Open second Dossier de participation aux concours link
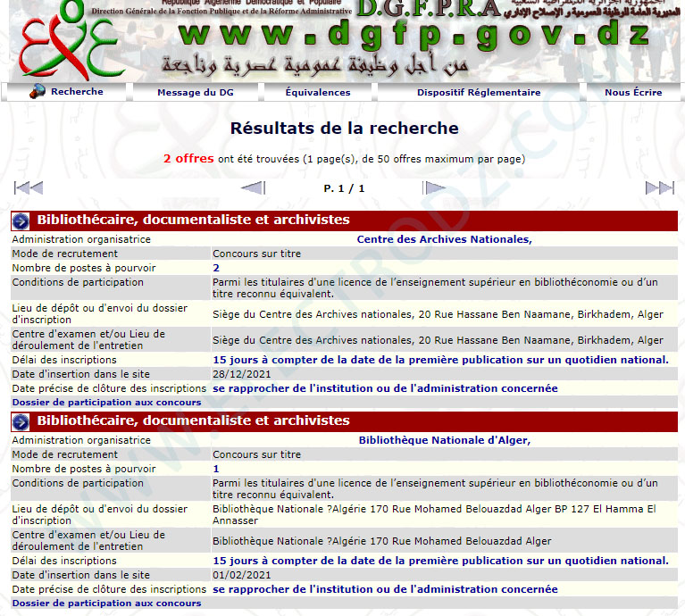Screen dimensions: 685x616 click(106, 603)
